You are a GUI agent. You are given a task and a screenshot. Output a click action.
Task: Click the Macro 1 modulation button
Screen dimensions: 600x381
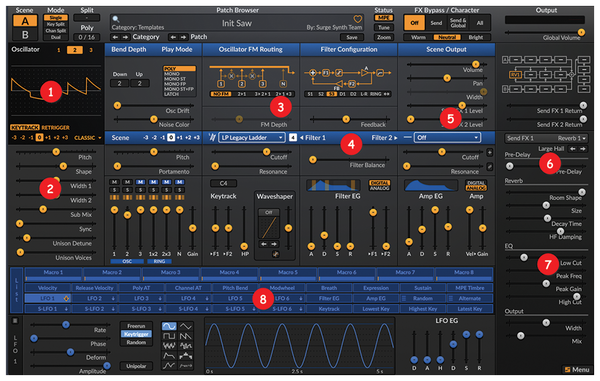pos(53,274)
